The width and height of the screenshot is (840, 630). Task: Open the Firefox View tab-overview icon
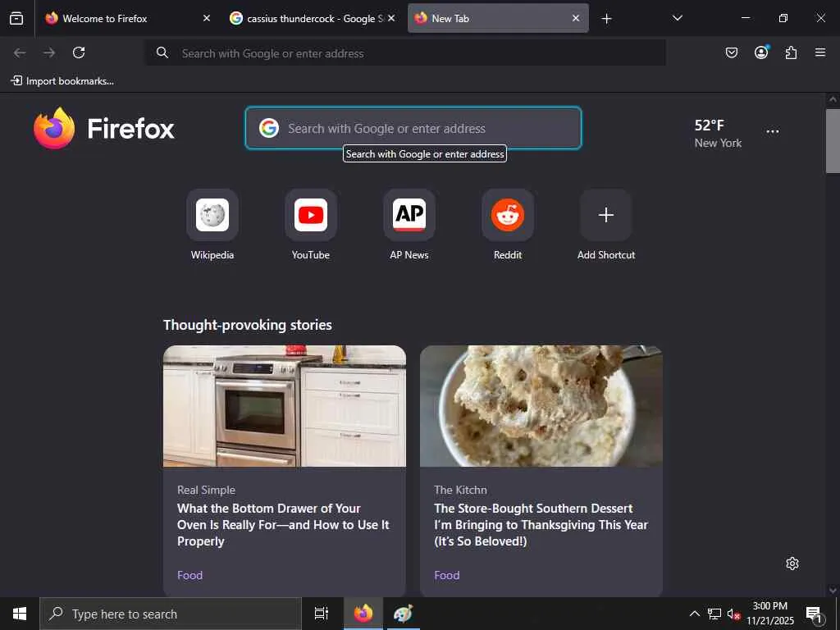pos(16,18)
